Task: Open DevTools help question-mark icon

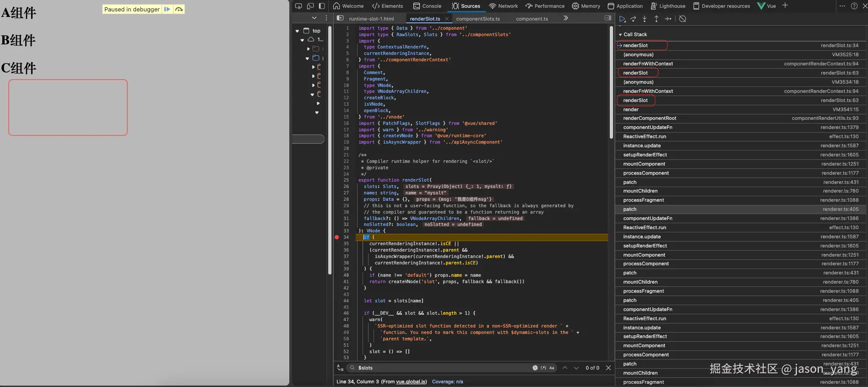Action: point(854,6)
